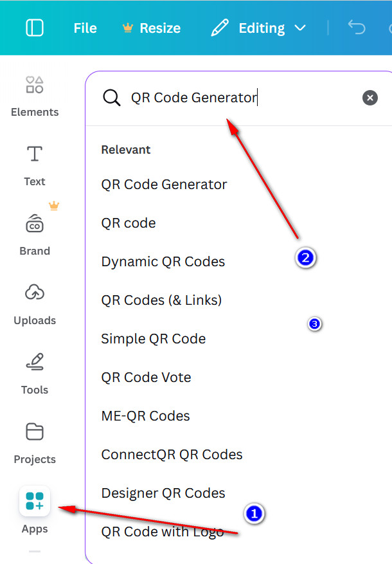
Task: Open the Projects folder panel
Action: click(x=35, y=441)
